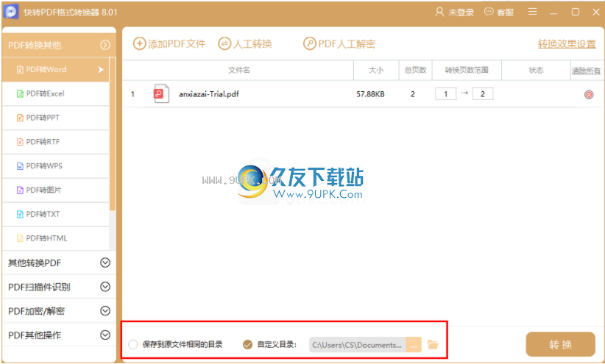Viewport: 605px width, 364px height.
Task: Select 保存到原文件相同的目录 radio button
Action: click(x=133, y=344)
